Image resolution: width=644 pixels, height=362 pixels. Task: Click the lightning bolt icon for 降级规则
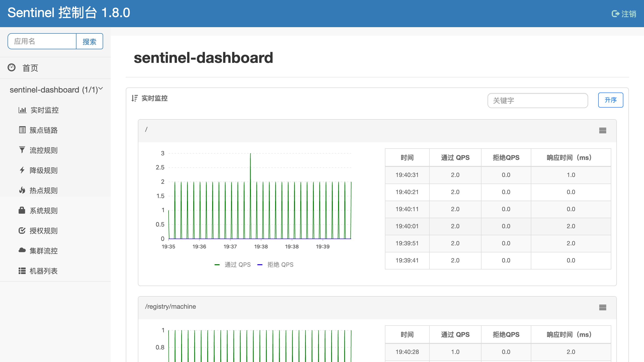(x=22, y=170)
